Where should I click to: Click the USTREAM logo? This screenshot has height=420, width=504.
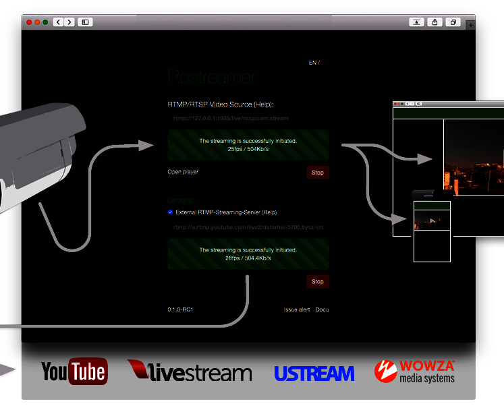[314, 373]
